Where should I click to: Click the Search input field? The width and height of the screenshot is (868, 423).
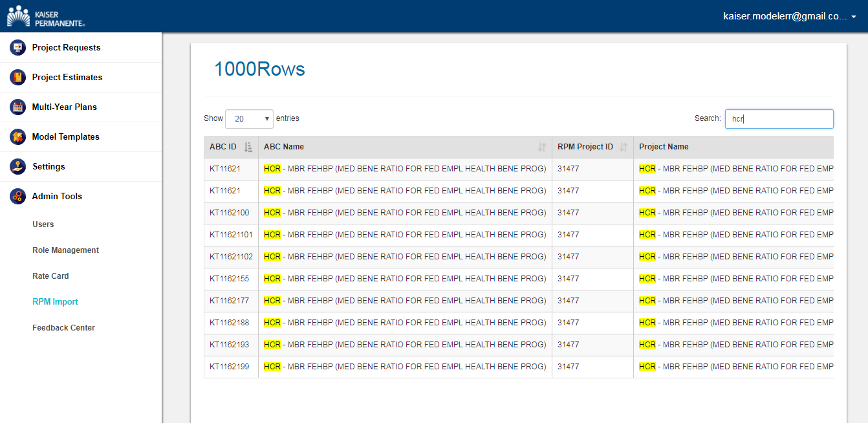[779, 119]
